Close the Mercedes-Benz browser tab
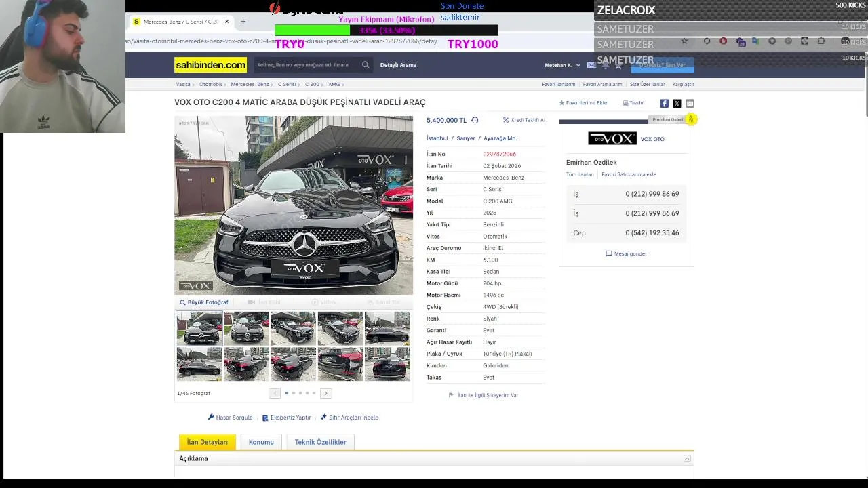Screen dimensions: 868x488 click(x=226, y=22)
